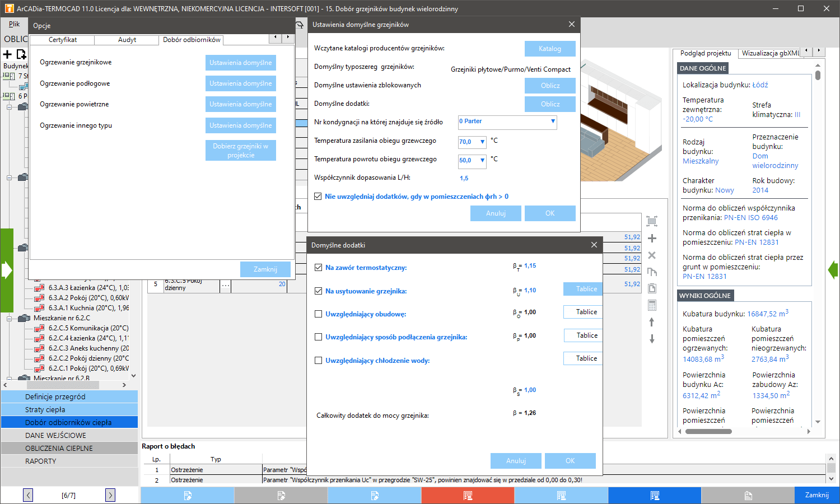Click the previous page arrow beside [6/7]

click(28, 495)
